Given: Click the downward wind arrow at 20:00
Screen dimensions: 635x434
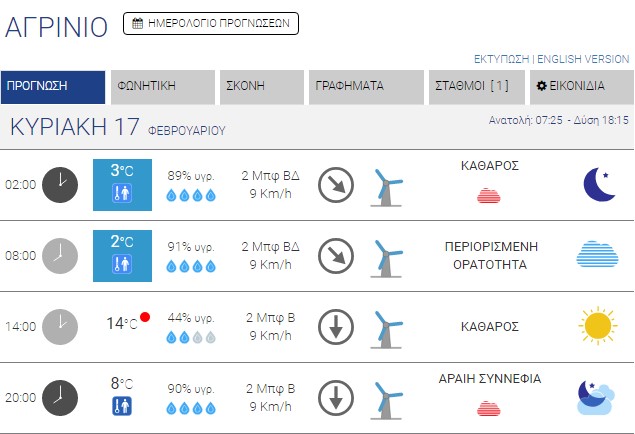Looking at the screenshot, I should pyautogui.click(x=336, y=397).
